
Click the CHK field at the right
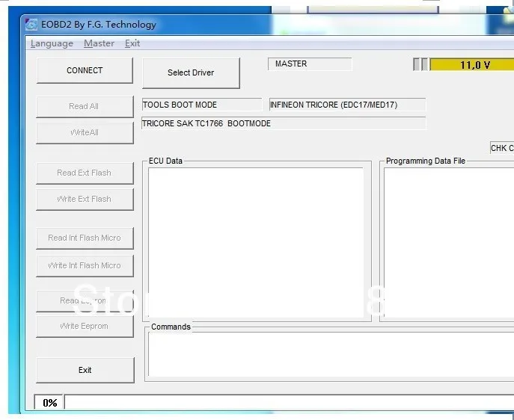point(502,148)
